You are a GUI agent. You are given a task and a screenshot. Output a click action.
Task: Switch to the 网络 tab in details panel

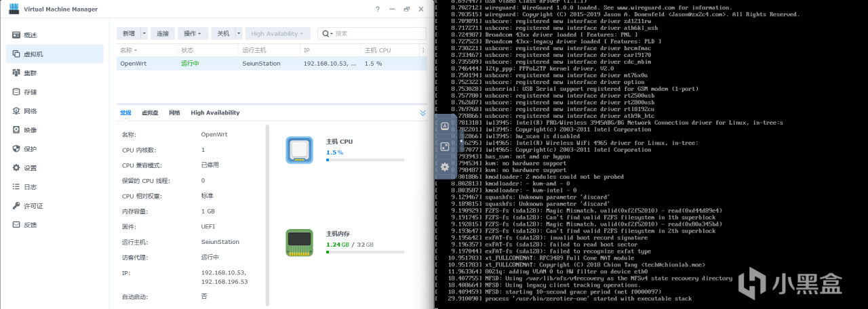174,112
